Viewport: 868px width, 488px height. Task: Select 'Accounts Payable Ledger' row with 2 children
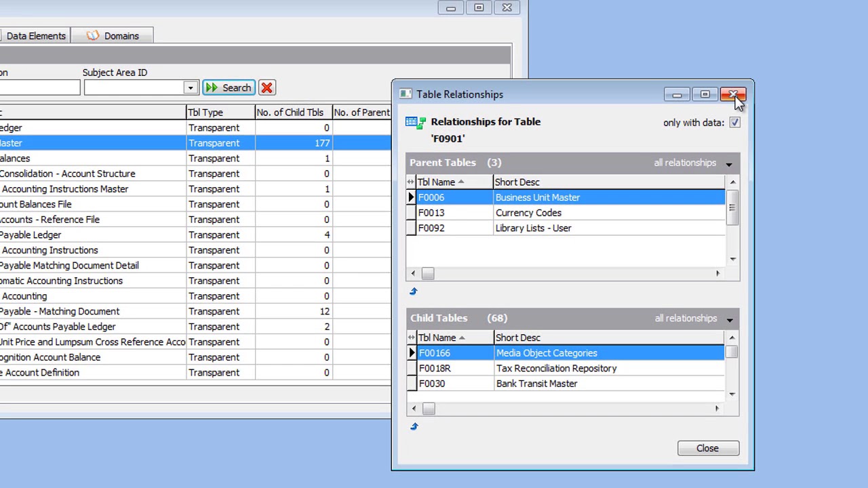click(x=195, y=327)
